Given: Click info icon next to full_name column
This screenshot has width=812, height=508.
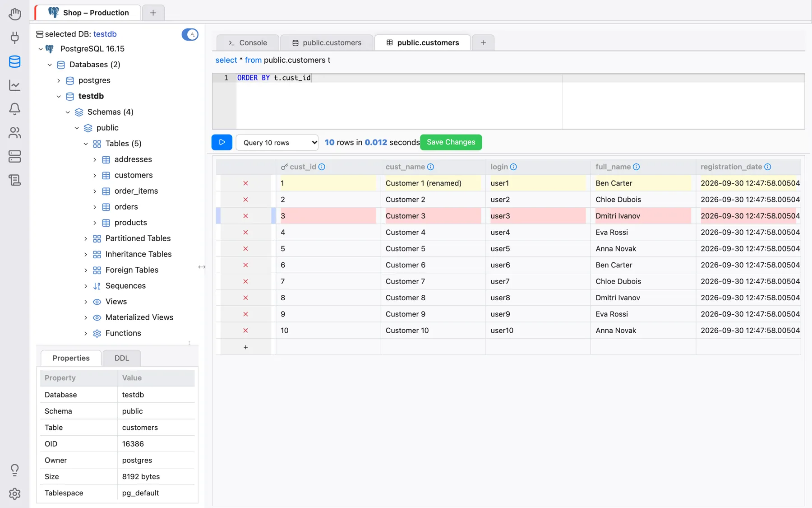Looking at the screenshot, I should click(x=636, y=167).
